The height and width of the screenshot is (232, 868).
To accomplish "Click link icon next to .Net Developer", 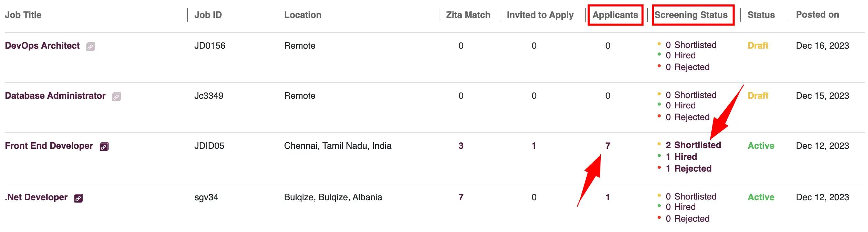I will pos(79,198).
